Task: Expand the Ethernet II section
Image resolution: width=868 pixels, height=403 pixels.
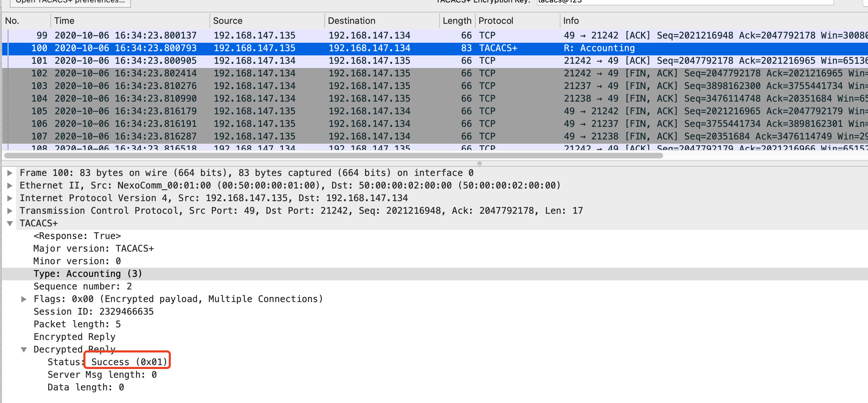Action: [10, 185]
